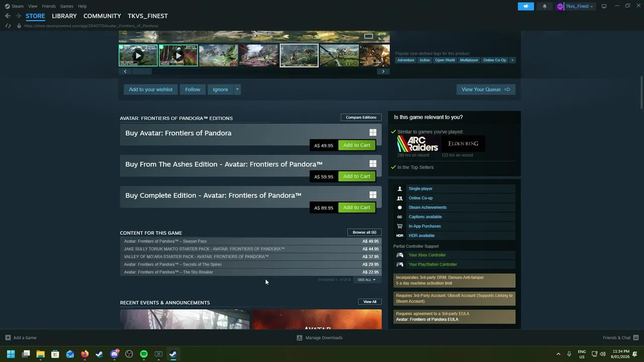644x362 pixels.
Task: Switch to the COMMUNITY tab
Action: pyautogui.click(x=102, y=16)
